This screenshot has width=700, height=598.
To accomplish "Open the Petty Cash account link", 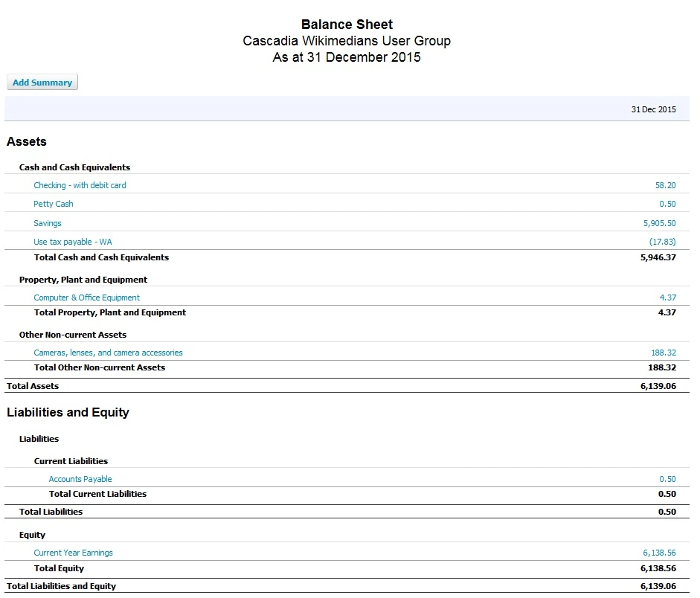I will click(53, 204).
